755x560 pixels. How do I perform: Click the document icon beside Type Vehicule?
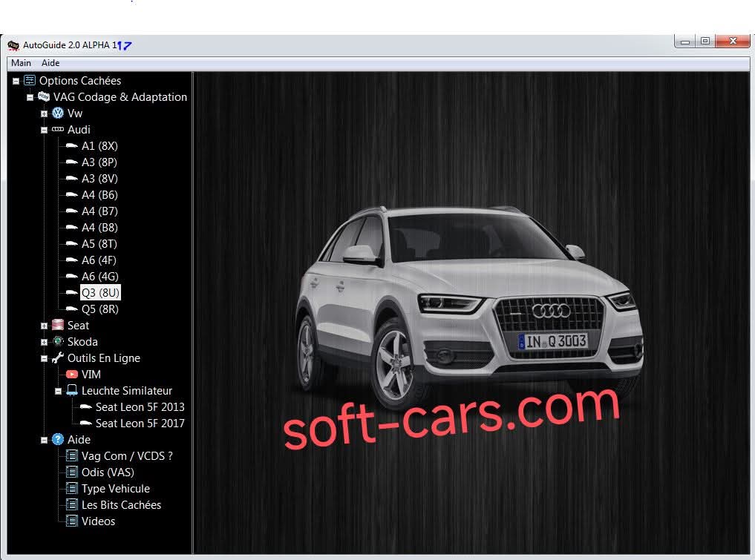[72, 488]
